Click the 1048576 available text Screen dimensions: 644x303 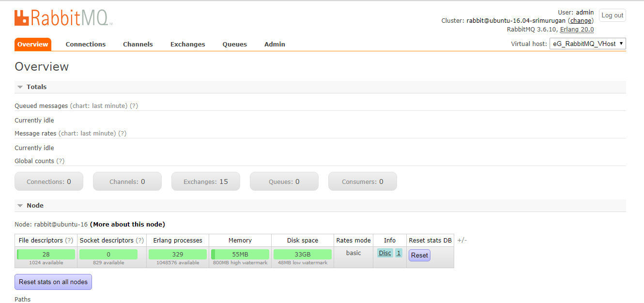tap(178, 263)
